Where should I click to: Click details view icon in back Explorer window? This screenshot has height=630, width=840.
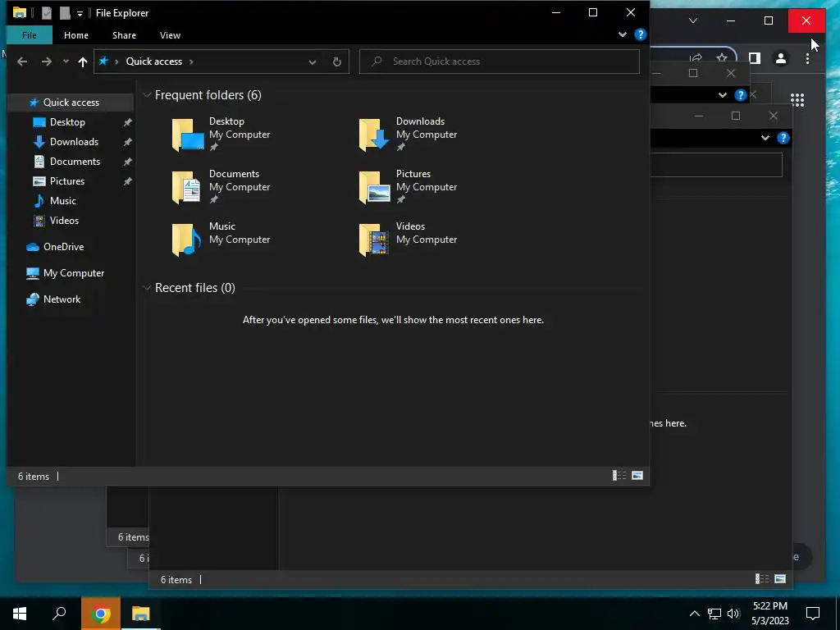point(761,579)
